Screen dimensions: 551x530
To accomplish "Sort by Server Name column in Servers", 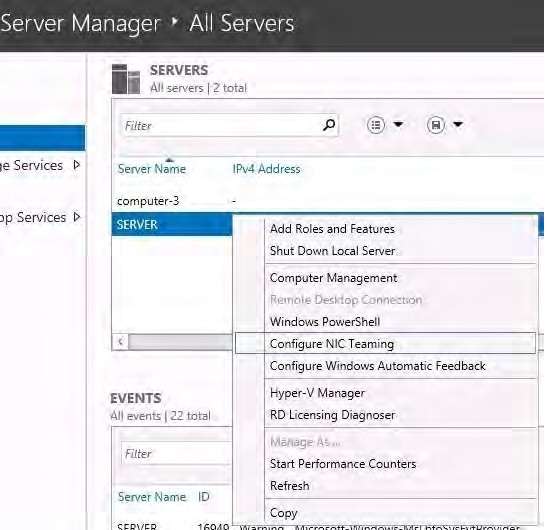I will click(152, 169).
